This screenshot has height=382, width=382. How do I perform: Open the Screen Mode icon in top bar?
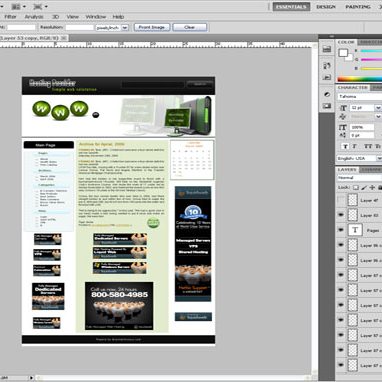40,6
